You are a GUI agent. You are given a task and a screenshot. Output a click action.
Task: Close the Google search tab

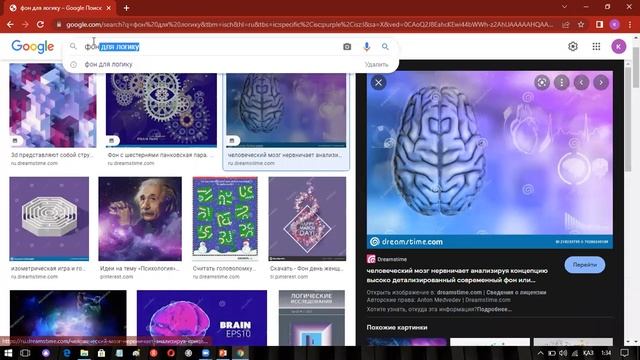pos(109,8)
